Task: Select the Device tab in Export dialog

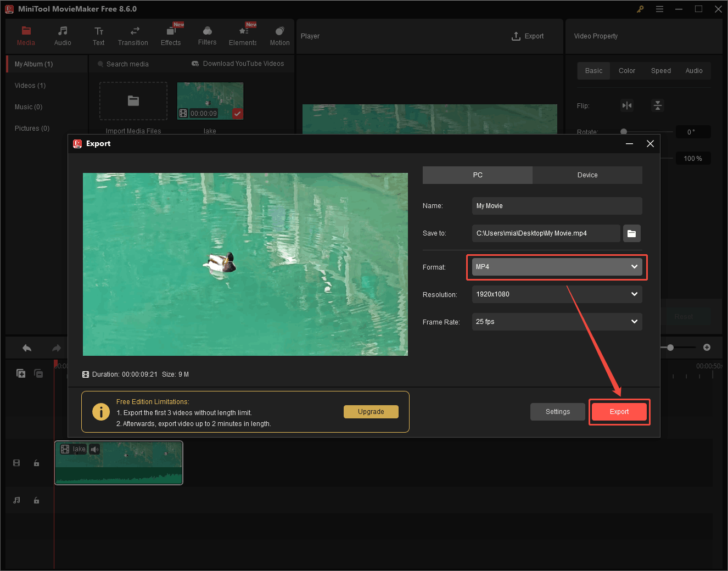Action: (x=587, y=175)
